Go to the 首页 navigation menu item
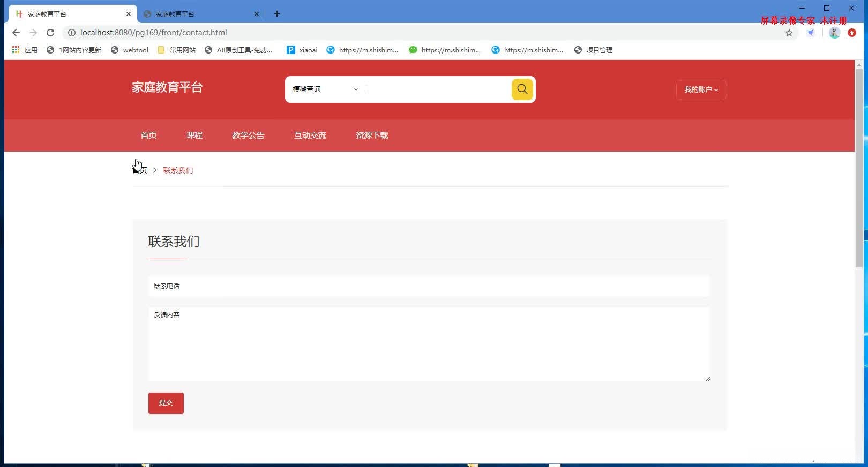 pyautogui.click(x=149, y=135)
